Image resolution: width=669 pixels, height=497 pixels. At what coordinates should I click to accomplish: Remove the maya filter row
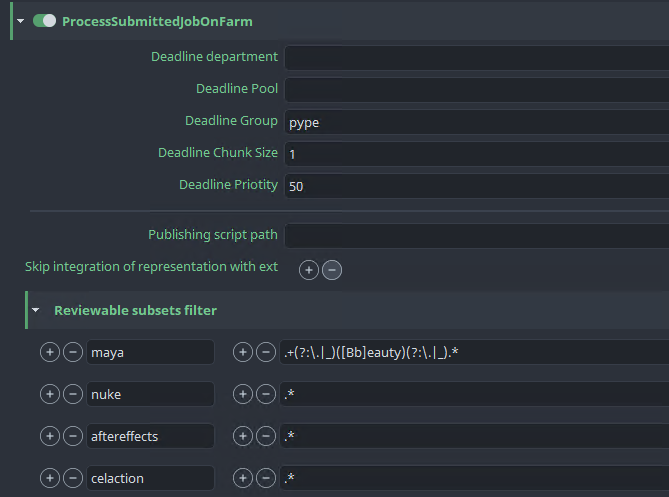(73, 352)
